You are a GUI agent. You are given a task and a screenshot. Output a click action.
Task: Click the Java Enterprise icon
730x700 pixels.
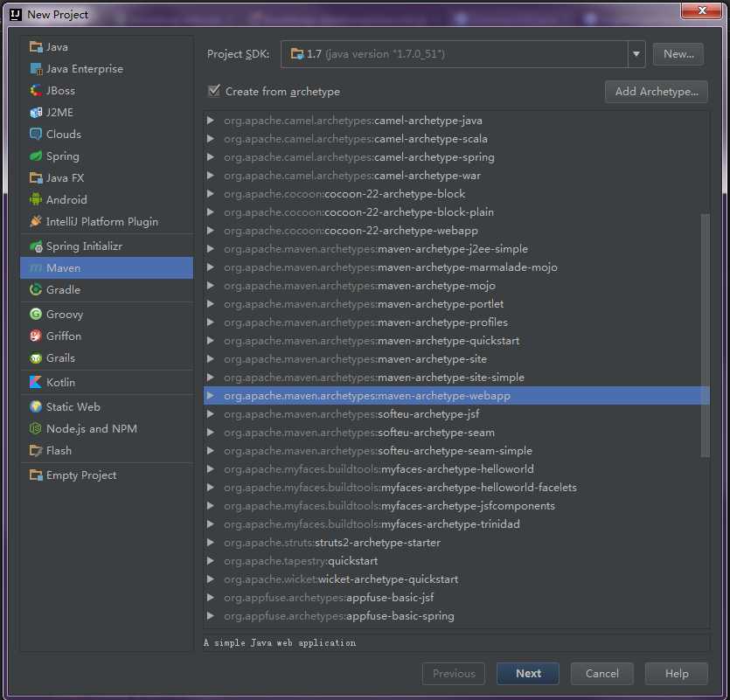point(36,69)
